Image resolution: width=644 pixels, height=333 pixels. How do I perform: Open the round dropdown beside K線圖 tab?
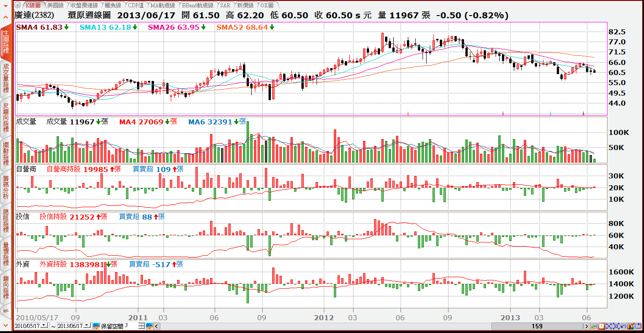[17, 5]
